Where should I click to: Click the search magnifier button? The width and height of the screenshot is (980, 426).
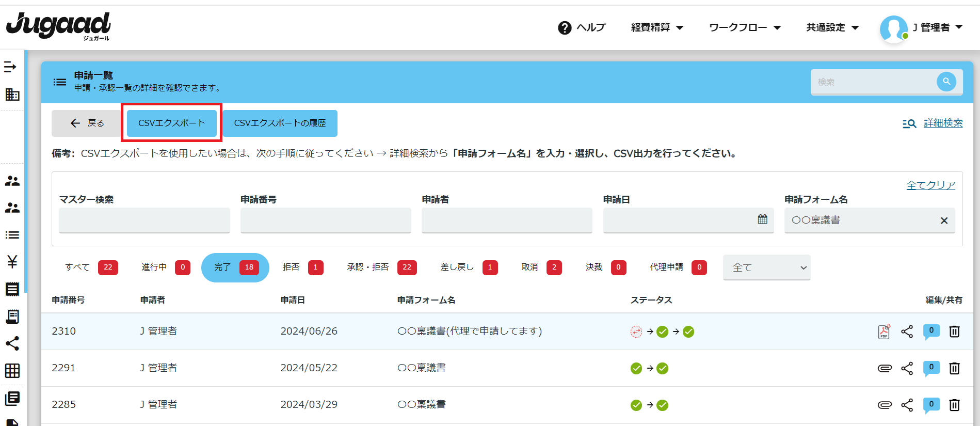[946, 81]
